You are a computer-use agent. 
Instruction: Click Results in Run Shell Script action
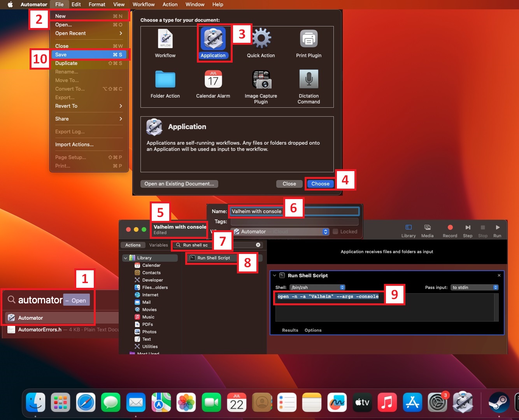(290, 330)
